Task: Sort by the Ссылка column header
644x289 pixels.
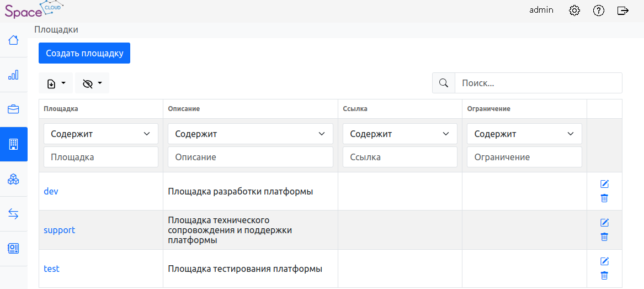Action: [355, 109]
